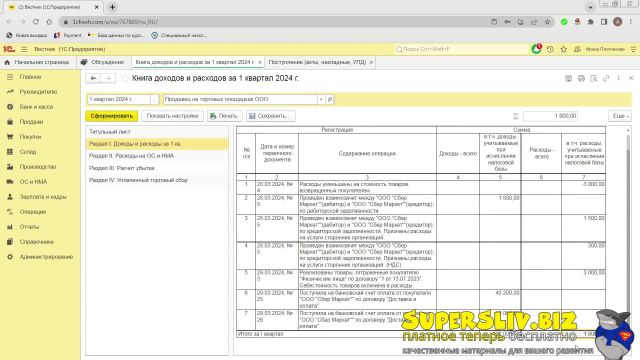Click the favorites star in 1C header
This screenshot has height=360, width=640.
tap(564, 49)
